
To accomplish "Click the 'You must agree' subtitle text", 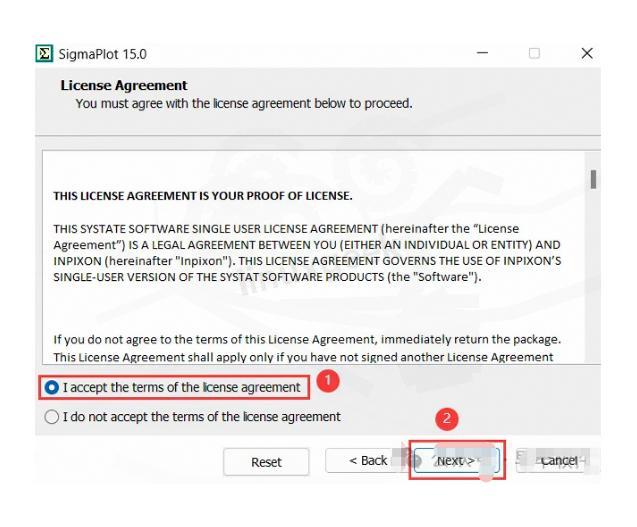I will [244, 104].
